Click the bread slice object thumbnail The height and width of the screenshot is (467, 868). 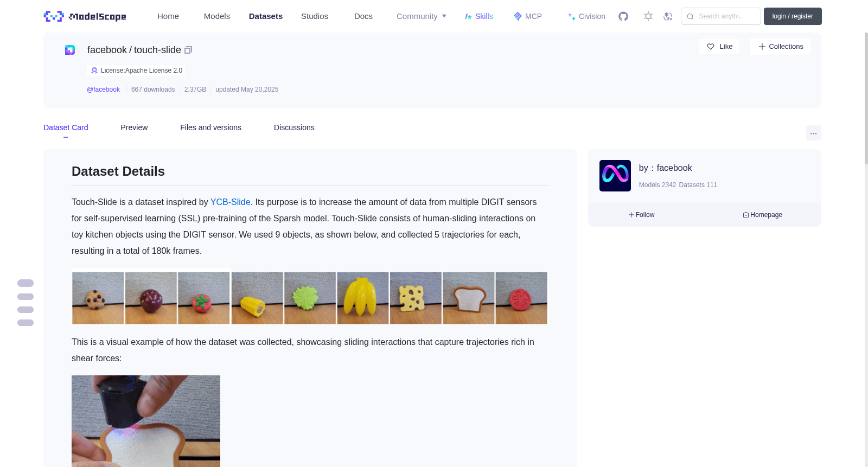[x=469, y=298]
